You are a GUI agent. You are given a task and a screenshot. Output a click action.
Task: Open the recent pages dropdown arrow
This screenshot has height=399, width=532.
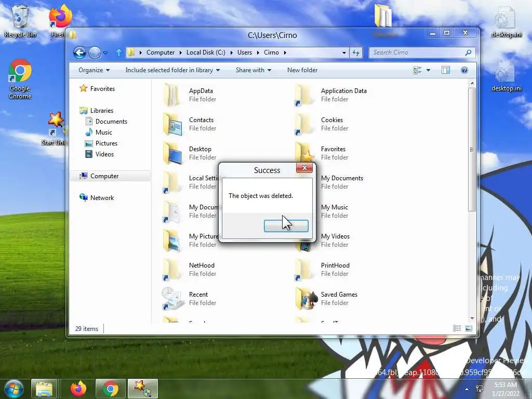(105, 53)
